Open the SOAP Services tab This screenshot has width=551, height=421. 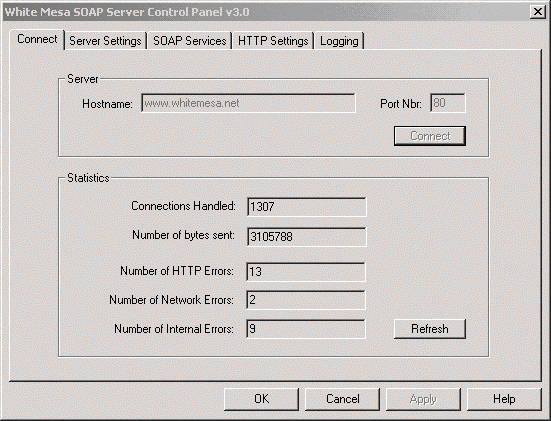coord(189,41)
